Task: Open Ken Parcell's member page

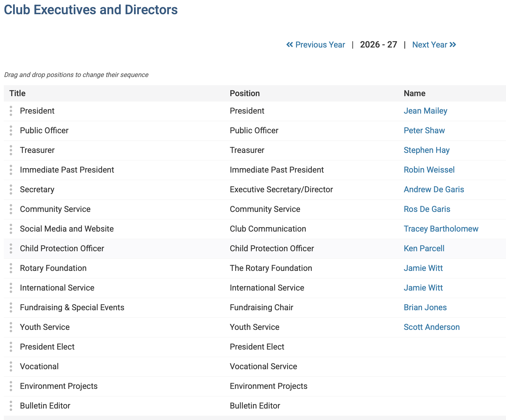Action: 424,249
